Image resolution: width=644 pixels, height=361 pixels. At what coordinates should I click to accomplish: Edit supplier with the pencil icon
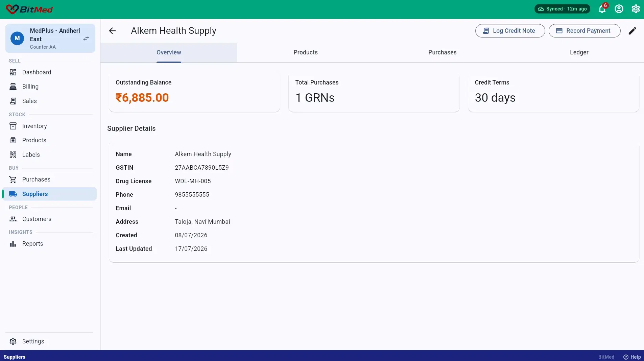(x=633, y=31)
